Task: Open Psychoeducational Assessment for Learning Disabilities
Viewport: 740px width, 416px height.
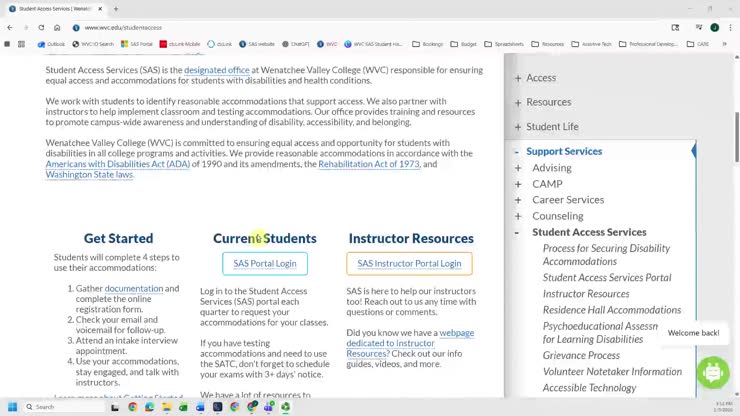Action: tap(600, 332)
